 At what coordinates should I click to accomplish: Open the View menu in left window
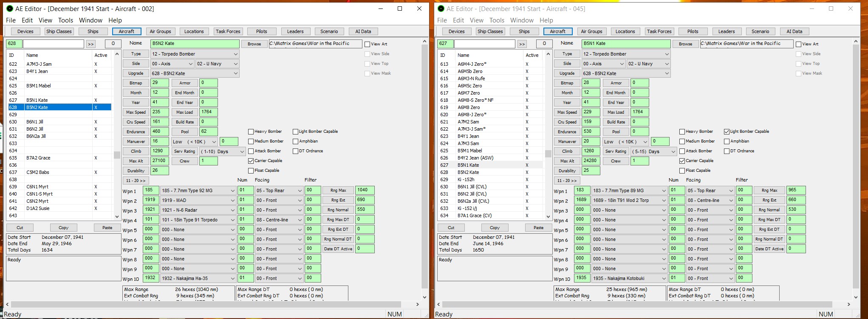coord(45,20)
